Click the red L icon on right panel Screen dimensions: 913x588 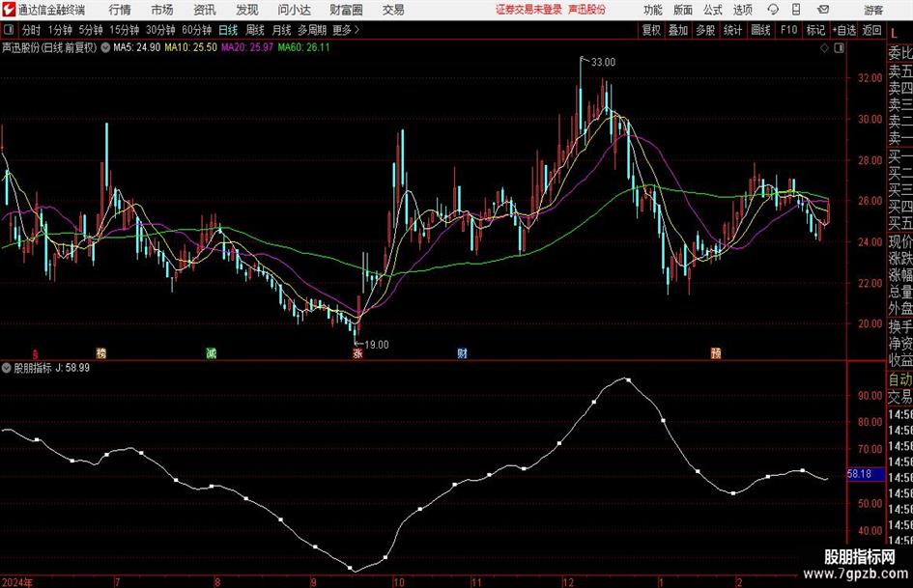(x=894, y=34)
